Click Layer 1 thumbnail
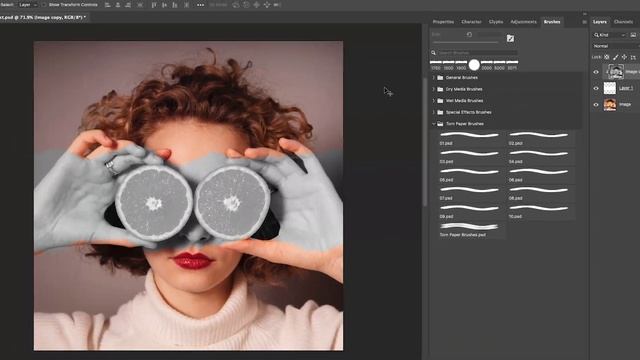Viewport: 640px width, 360px height. coord(610,88)
